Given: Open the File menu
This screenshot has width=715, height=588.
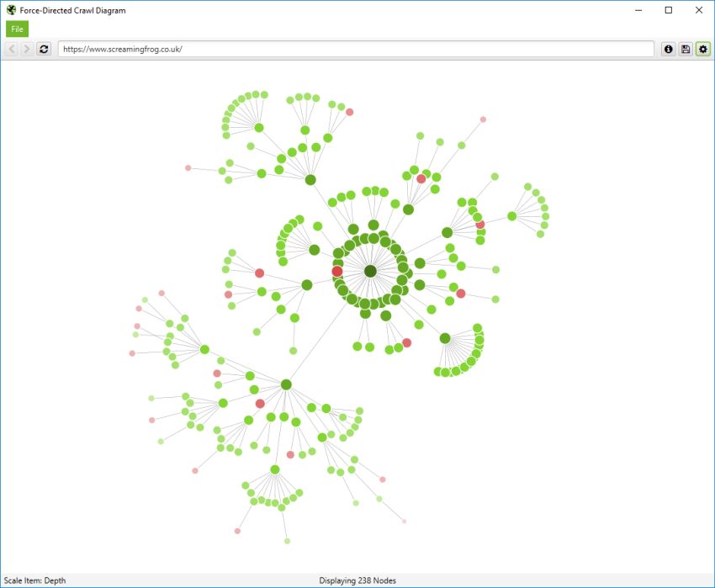Looking at the screenshot, I should [17, 29].
